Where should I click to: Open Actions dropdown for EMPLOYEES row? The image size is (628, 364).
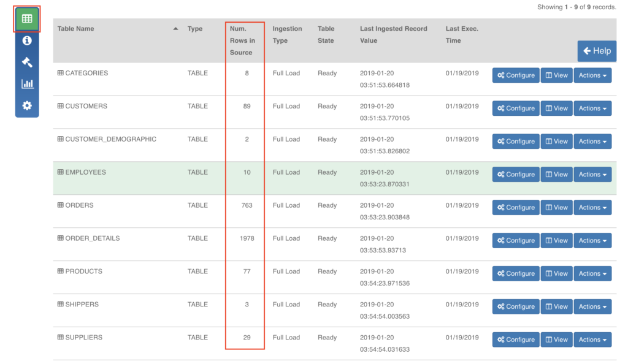point(592,175)
